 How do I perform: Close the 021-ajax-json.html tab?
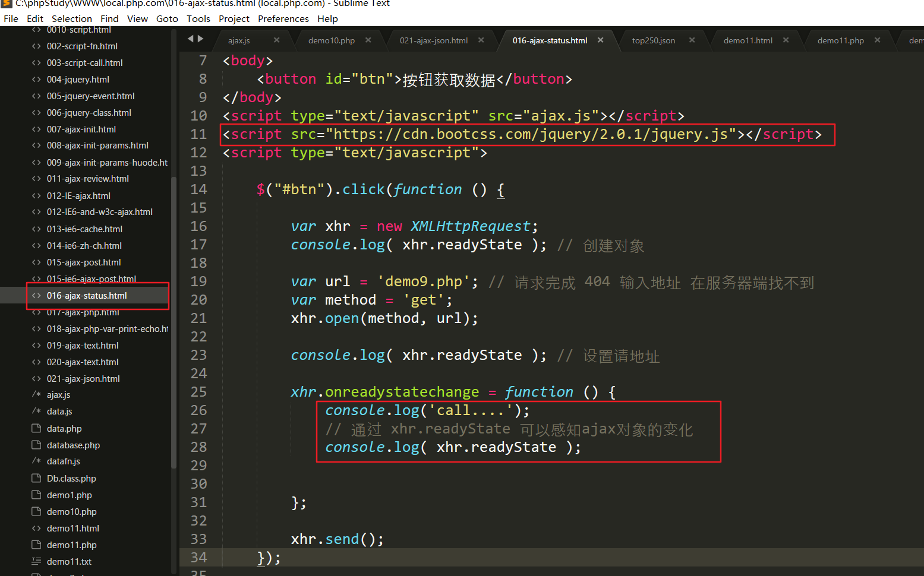tap(481, 40)
